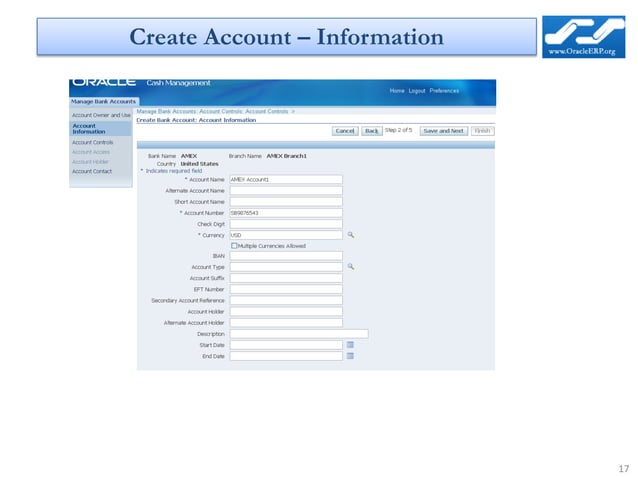Viewport: 638px width, 478px height.
Task: Click the 'Step 2 of 5' text
Action: point(398,130)
